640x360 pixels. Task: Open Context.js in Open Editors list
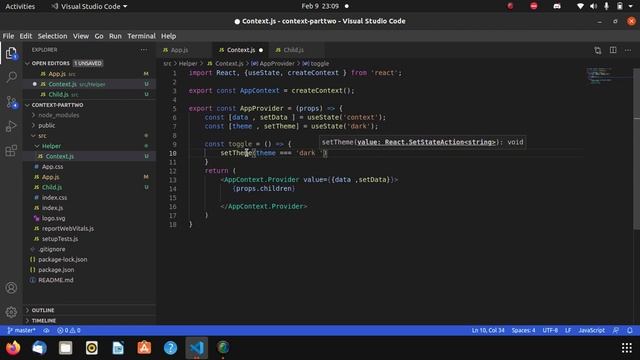[x=89, y=84]
